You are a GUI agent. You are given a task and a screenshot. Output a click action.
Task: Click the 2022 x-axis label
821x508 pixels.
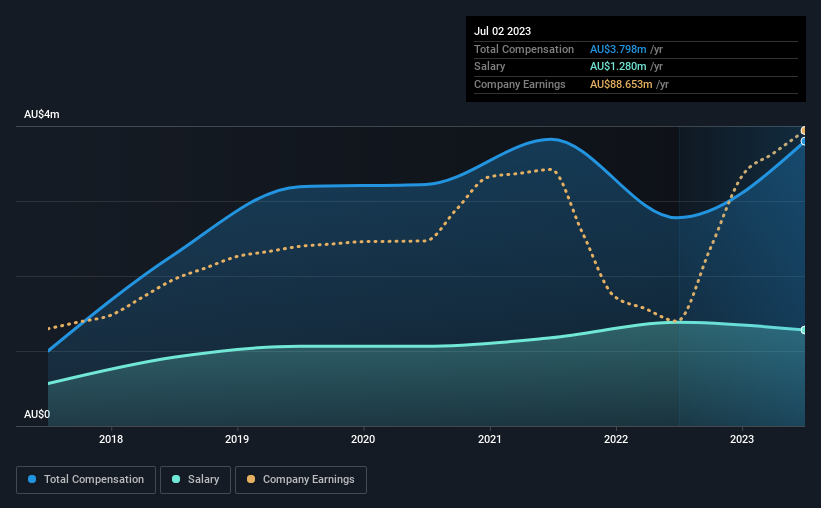pos(616,439)
